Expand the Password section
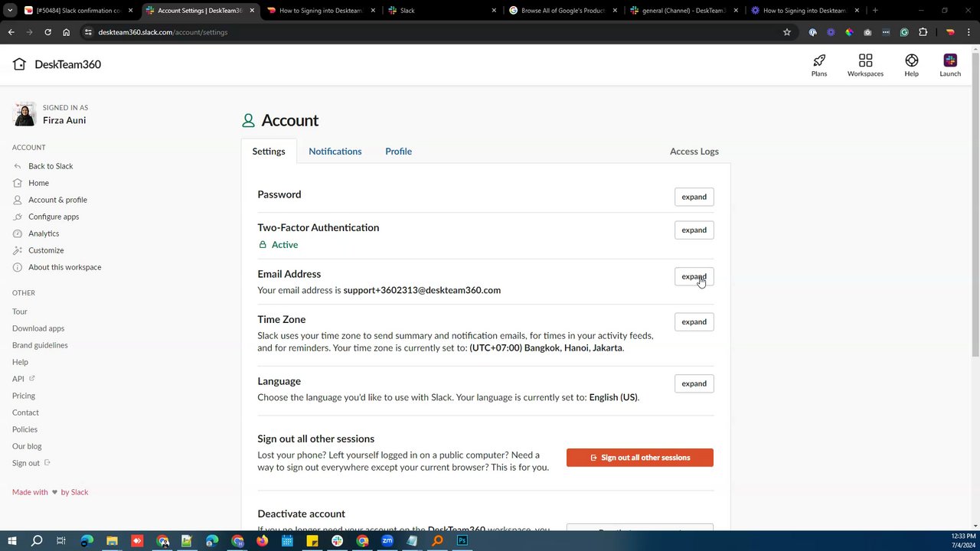Image resolution: width=980 pixels, height=551 pixels. [x=694, y=197]
